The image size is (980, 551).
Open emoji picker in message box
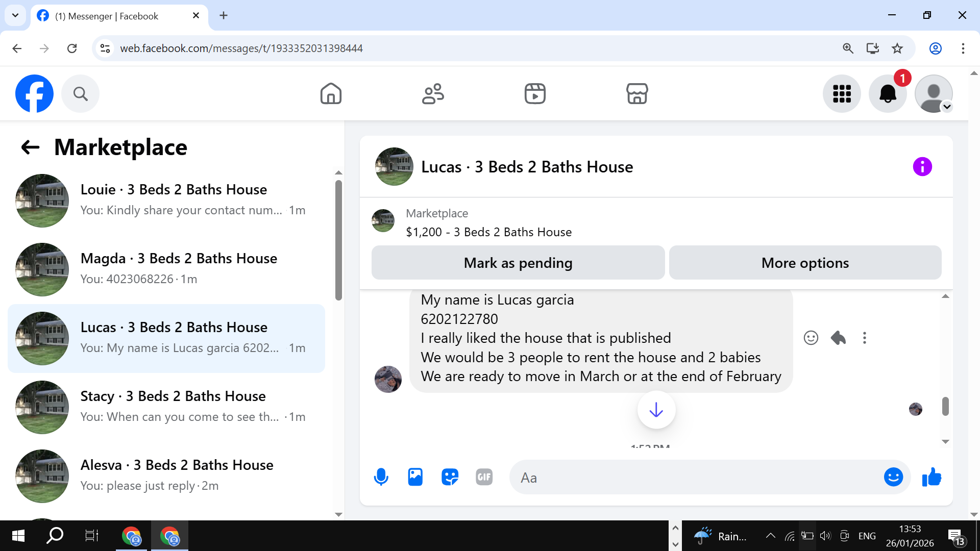click(893, 478)
